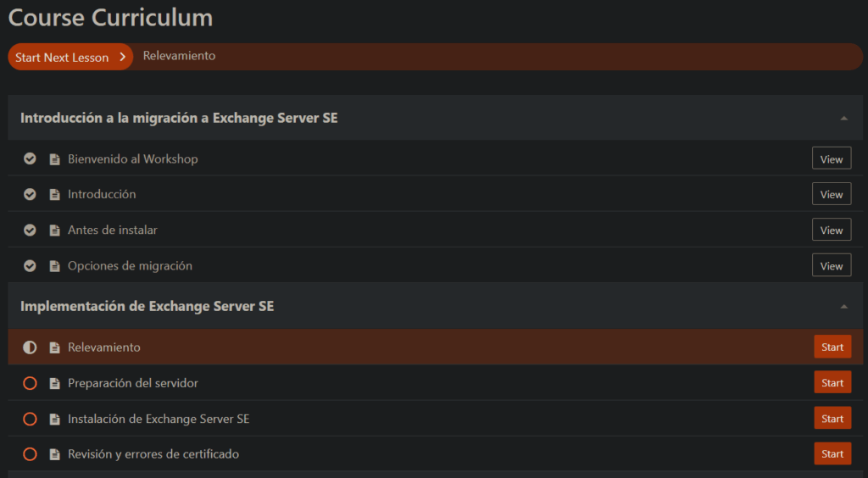This screenshot has height=478, width=868.
Task: Start Revisión y errores de certificado lesson
Action: [832, 453]
